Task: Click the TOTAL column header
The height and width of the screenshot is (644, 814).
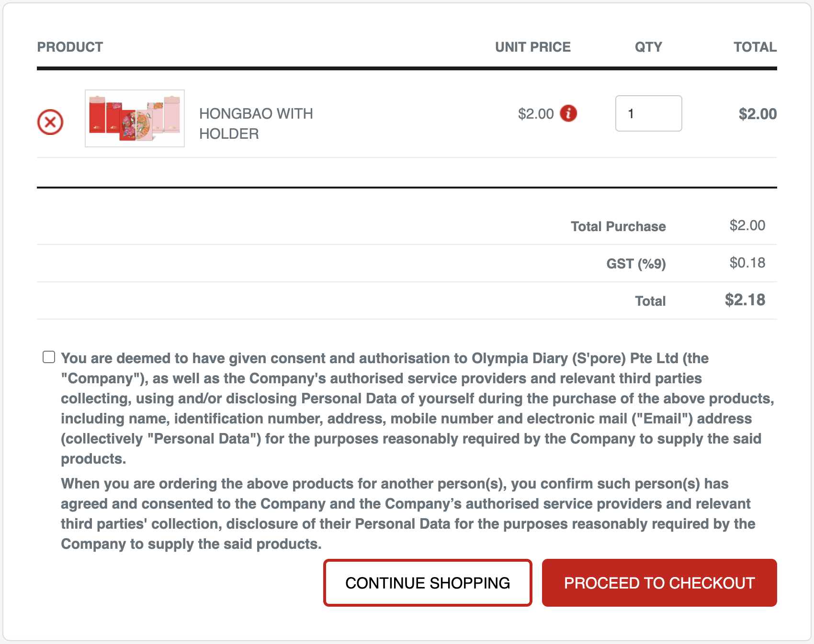Action: [x=755, y=47]
